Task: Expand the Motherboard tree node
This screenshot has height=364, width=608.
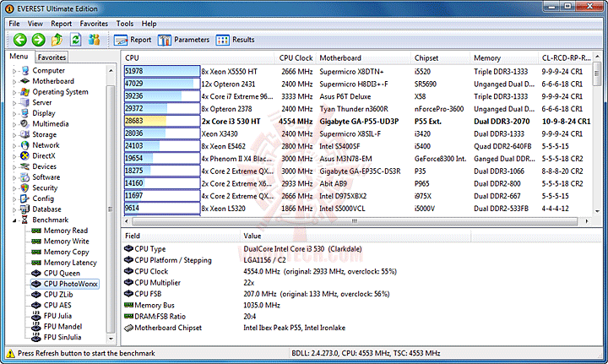Action: point(14,81)
